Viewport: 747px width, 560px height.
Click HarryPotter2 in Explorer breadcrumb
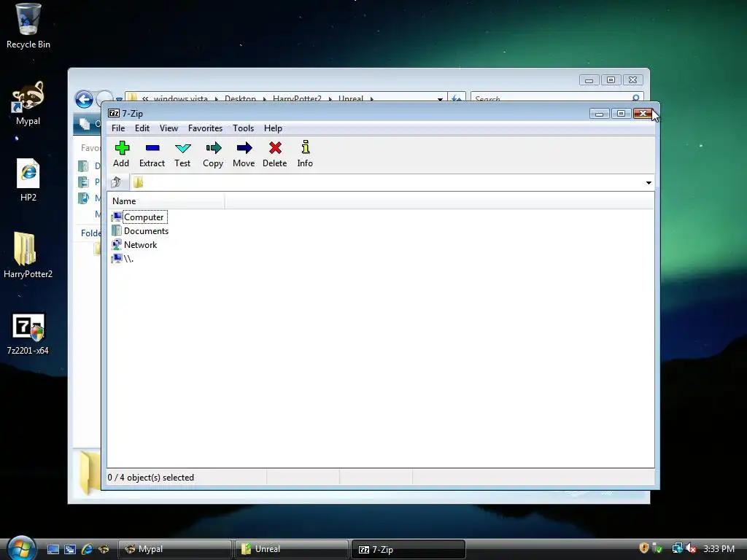297,98
